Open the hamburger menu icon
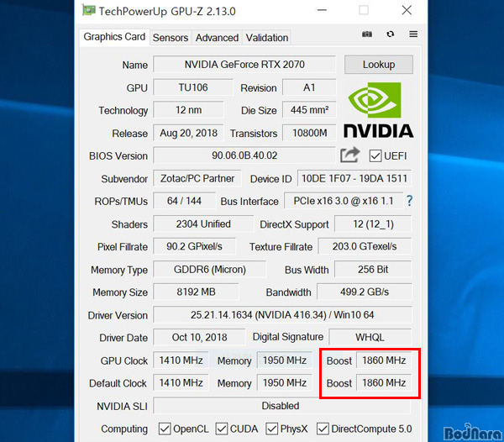 coord(413,34)
